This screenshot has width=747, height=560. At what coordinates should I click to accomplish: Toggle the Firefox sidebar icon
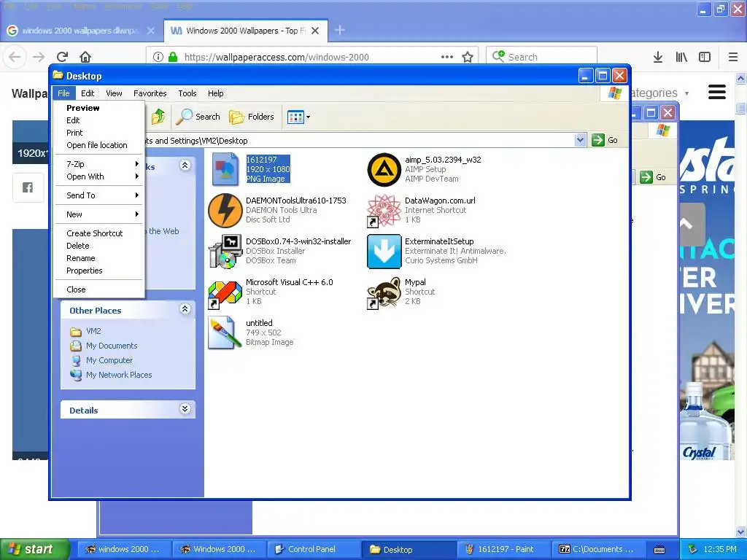point(705,57)
